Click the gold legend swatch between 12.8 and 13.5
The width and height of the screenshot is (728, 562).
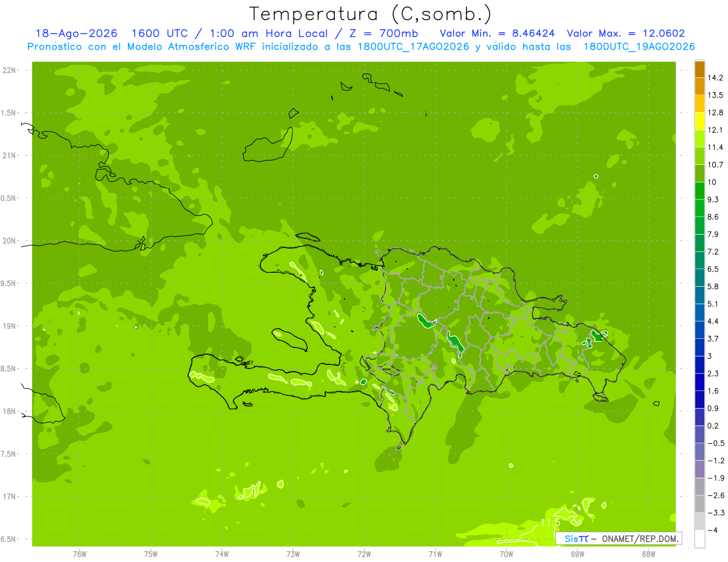(x=699, y=104)
